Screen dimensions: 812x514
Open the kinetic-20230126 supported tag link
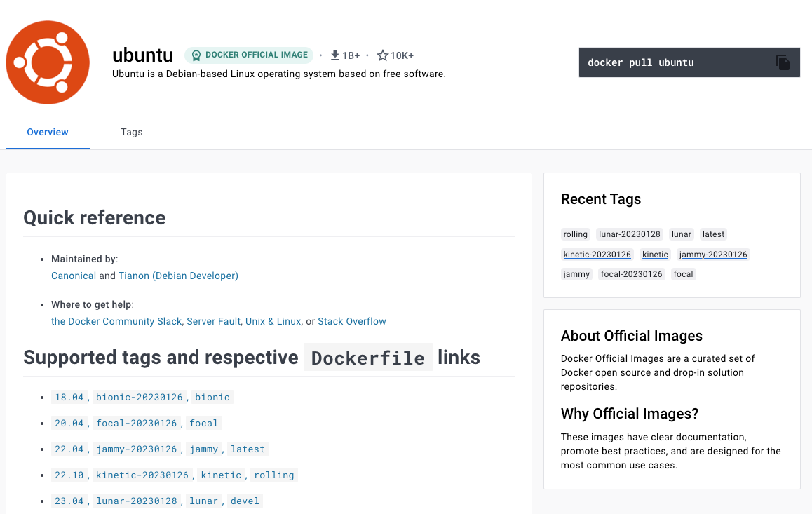click(142, 475)
